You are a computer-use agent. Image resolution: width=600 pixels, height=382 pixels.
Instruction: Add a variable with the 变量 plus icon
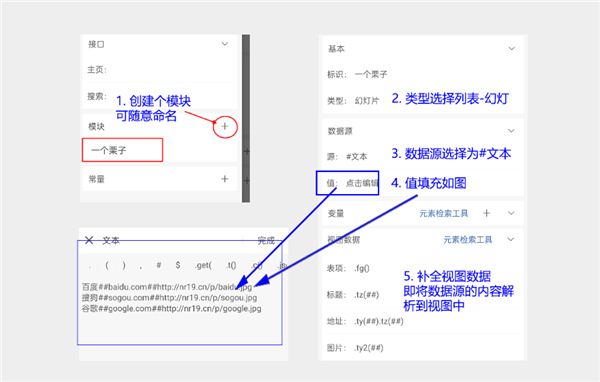coord(486,213)
